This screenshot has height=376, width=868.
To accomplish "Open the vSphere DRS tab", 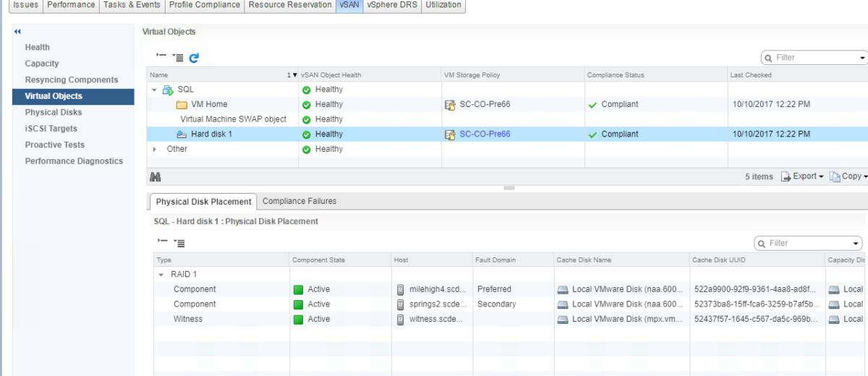I will click(x=391, y=5).
